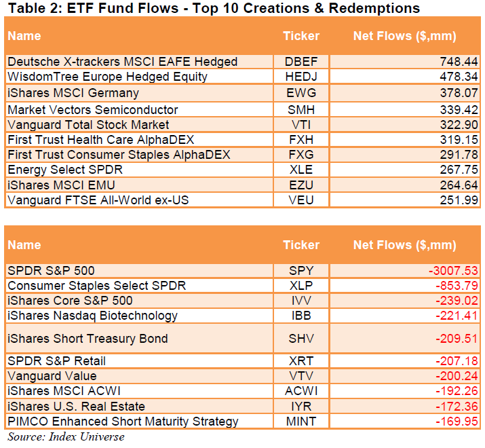Click the XRT ticker cell

(300, 361)
